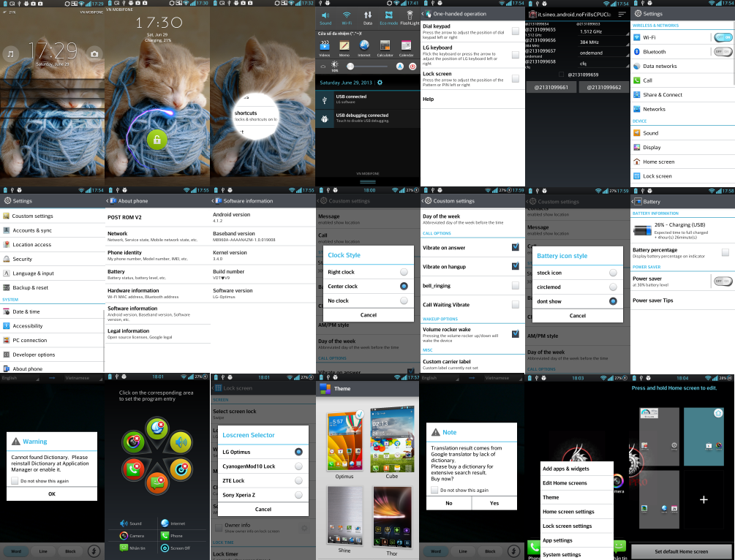Uncheck Vibrate on answer

(x=515, y=247)
